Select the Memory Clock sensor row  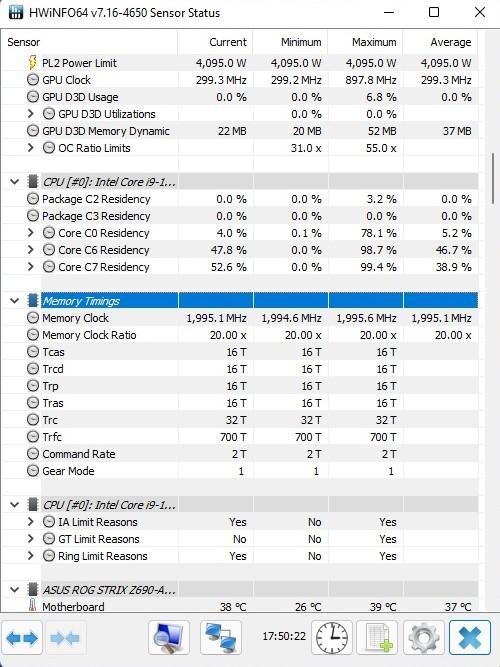tap(239, 318)
